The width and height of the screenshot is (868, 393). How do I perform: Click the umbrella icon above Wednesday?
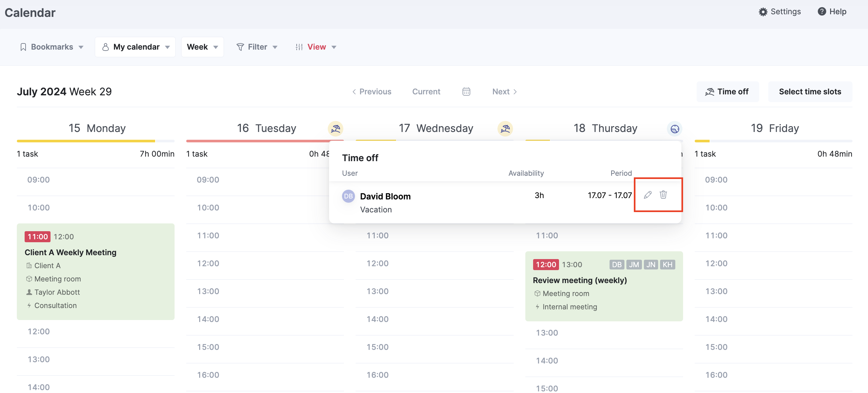(505, 128)
